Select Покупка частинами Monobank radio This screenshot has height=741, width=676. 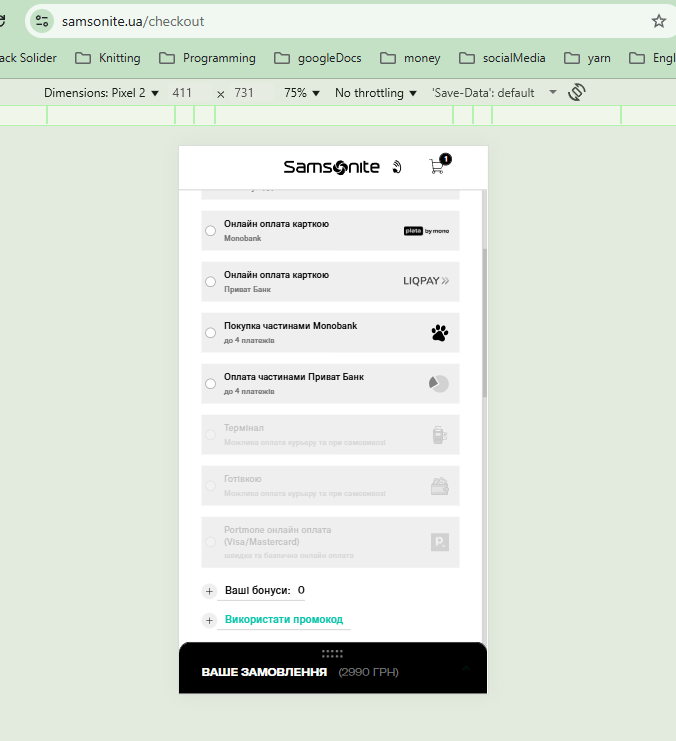tap(210, 333)
